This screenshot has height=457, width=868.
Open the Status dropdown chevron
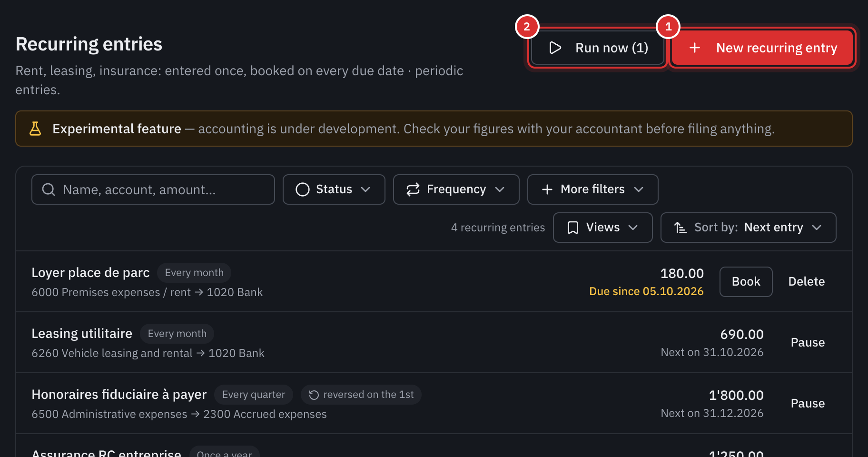(x=365, y=189)
